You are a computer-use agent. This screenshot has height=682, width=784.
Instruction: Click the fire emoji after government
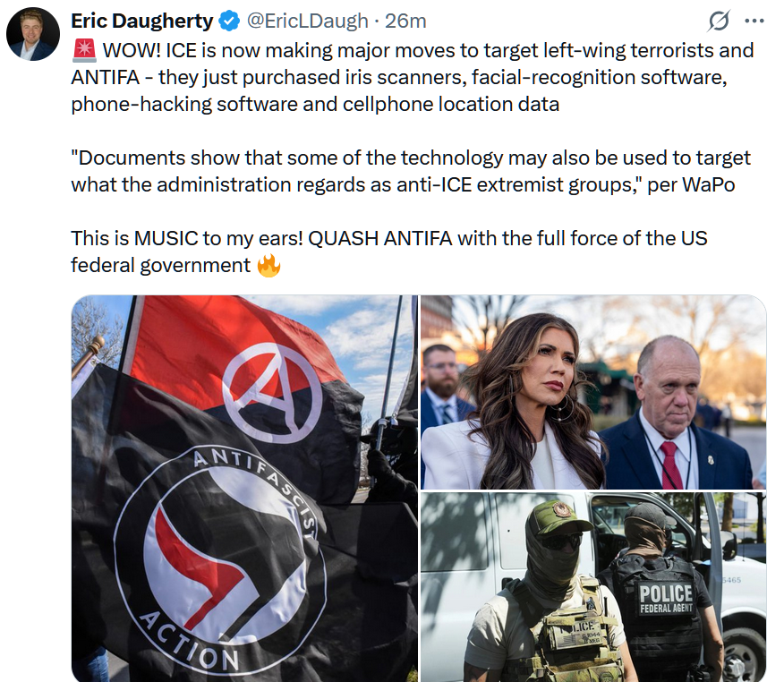(x=268, y=266)
